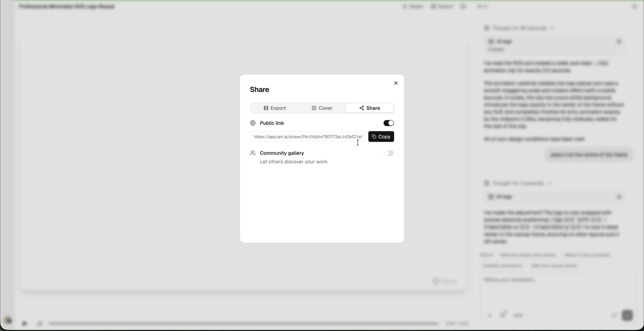Click the globe icon beside Public link
The image size is (644, 331).
[253, 123]
